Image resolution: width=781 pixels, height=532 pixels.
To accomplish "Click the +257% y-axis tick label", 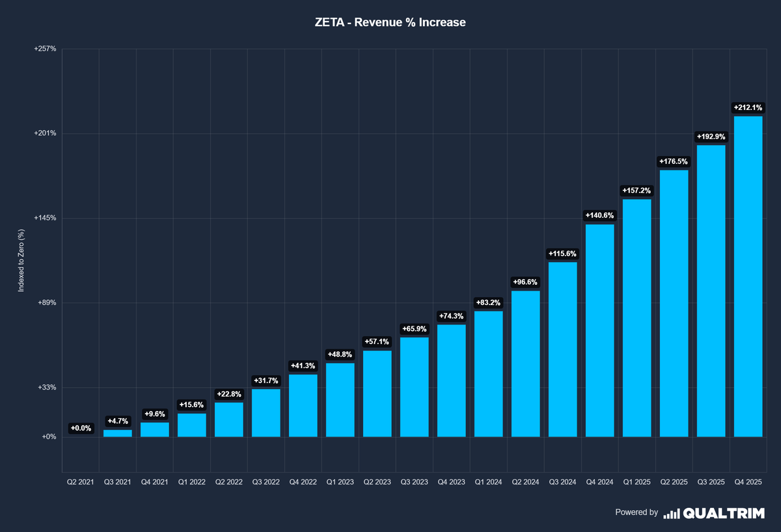I will [x=46, y=49].
